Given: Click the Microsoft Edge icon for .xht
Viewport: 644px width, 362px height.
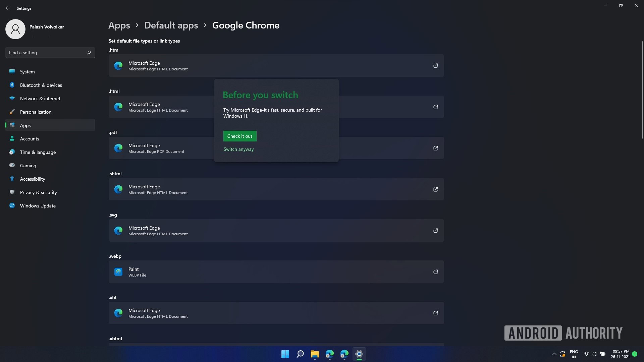Looking at the screenshot, I should 118,312.
